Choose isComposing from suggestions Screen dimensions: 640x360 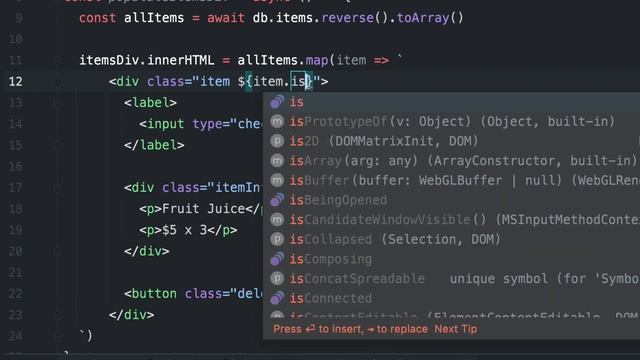pos(451,259)
